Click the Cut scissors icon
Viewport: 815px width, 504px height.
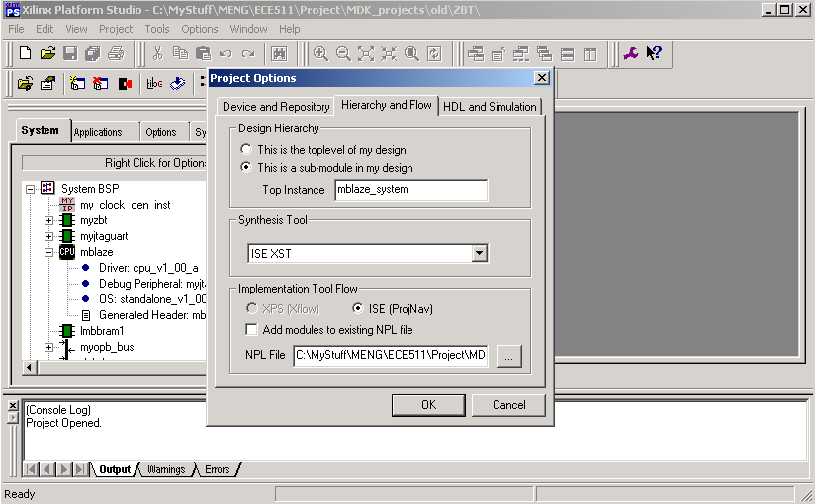pos(156,53)
